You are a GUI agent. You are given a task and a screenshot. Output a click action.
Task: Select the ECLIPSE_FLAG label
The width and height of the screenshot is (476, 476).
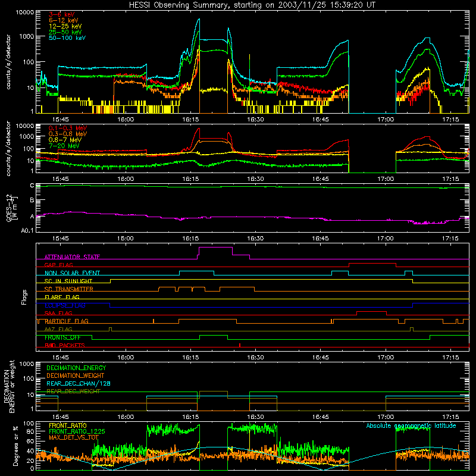65,305
